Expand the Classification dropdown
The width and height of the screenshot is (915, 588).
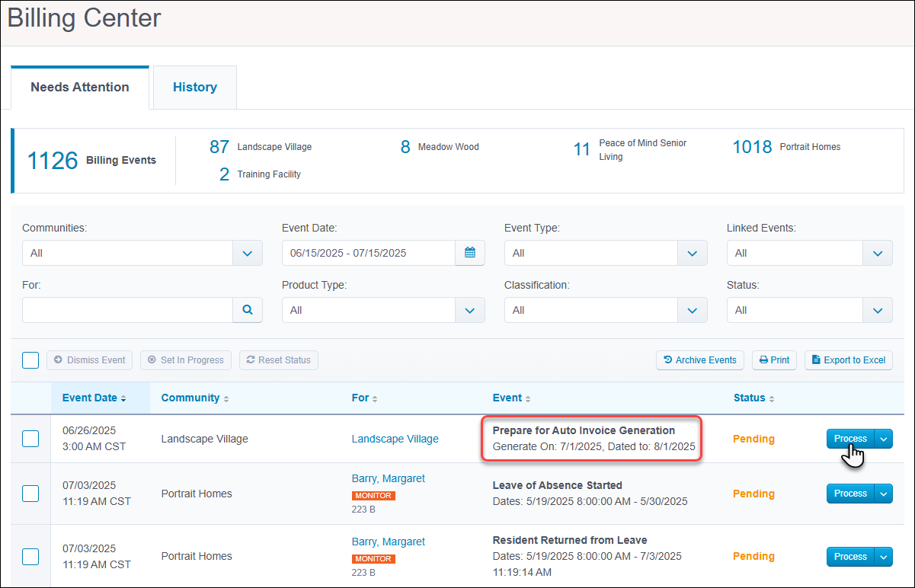point(693,310)
